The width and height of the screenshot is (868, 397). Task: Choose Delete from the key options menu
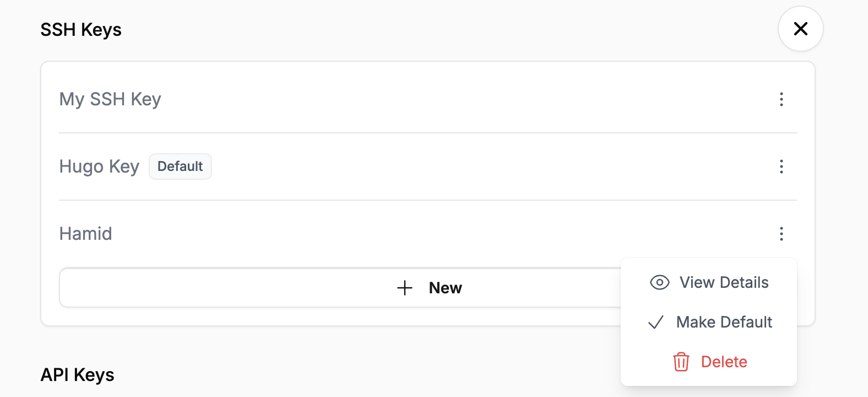click(x=724, y=362)
